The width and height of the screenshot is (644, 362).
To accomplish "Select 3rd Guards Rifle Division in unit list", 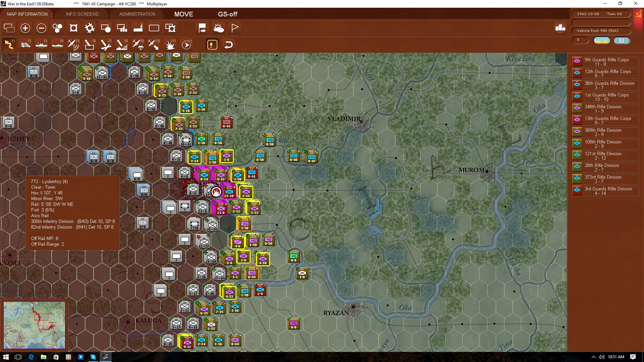I will pos(605,191).
